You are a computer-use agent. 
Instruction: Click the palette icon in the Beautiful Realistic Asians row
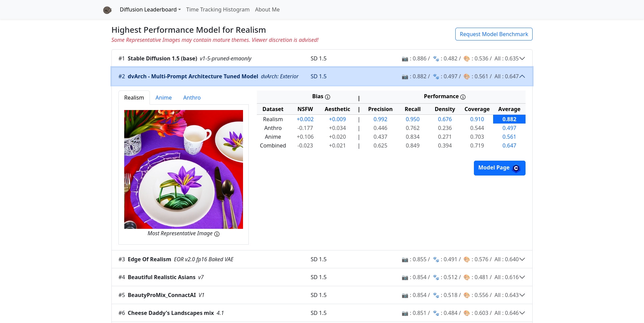467,277
